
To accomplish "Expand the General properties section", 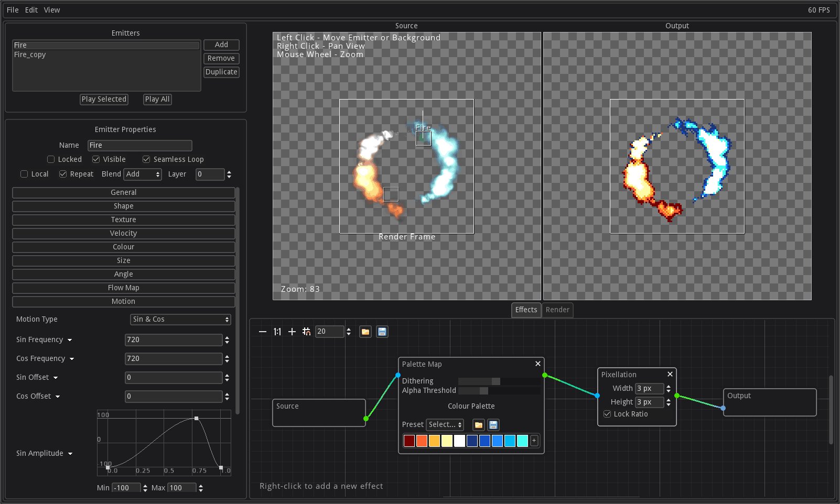I will (124, 193).
